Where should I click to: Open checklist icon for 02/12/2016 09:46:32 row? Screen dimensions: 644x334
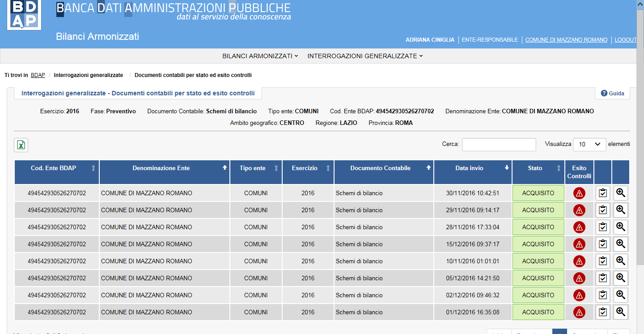tap(603, 295)
